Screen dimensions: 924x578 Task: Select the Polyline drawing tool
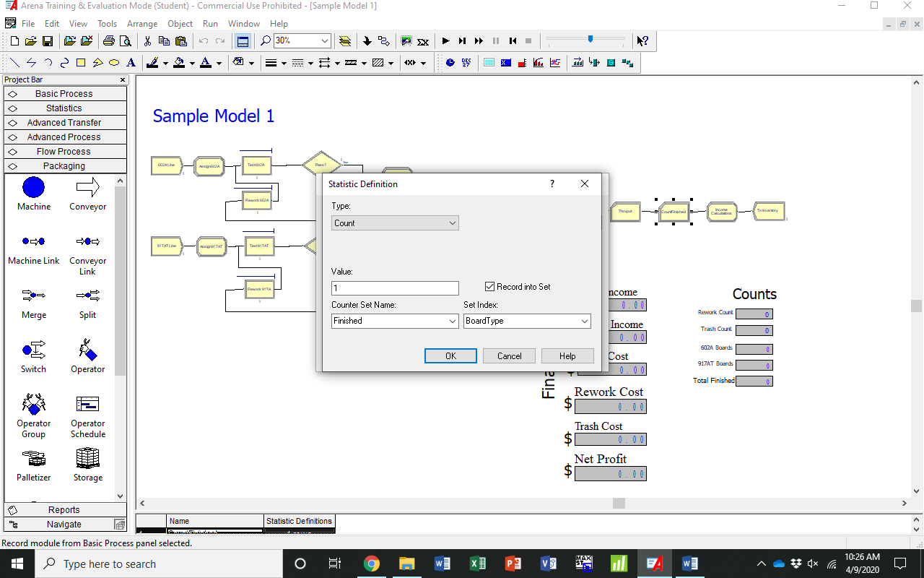click(x=31, y=63)
